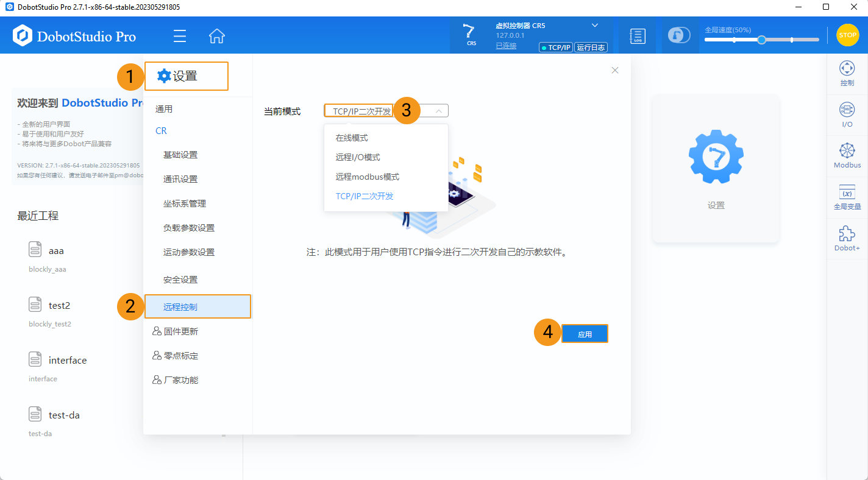Expand the virtual controller CR5 dropdown

point(594,26)
